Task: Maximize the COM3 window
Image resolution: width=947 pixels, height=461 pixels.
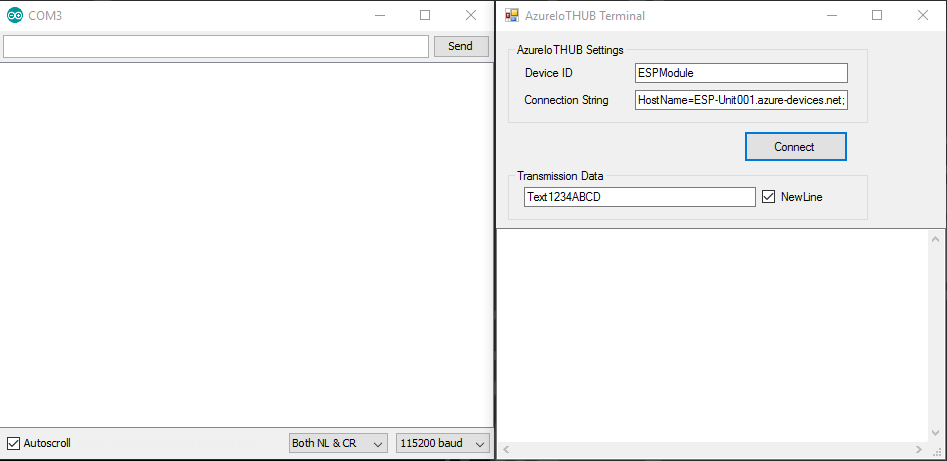Action: (x=425, y=16)
